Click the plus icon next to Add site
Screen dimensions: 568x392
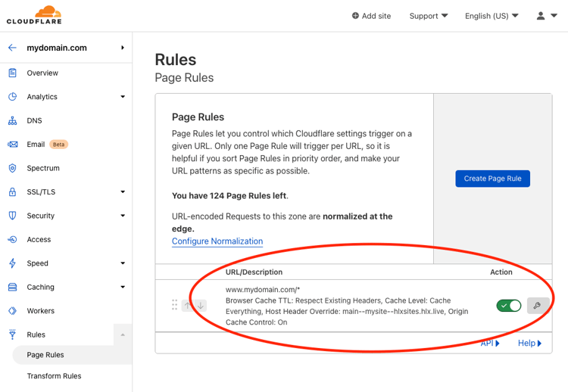[x=355, y=16]
